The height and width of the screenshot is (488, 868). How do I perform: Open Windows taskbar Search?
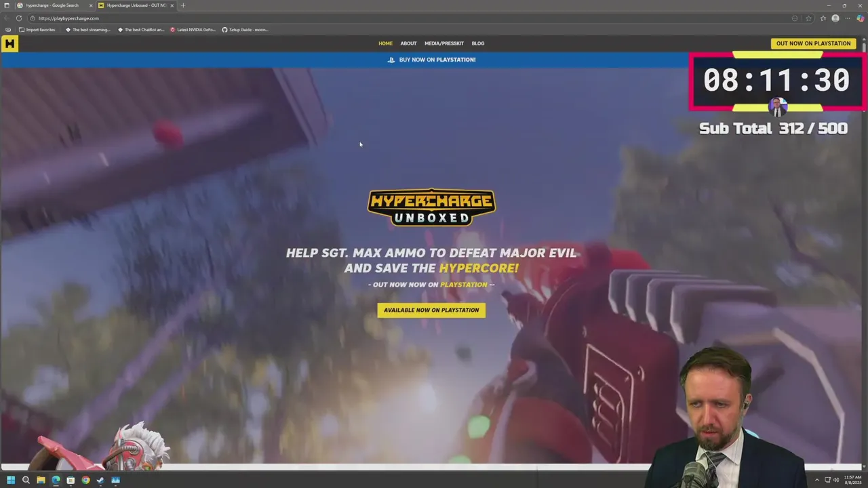pos(26,480)
